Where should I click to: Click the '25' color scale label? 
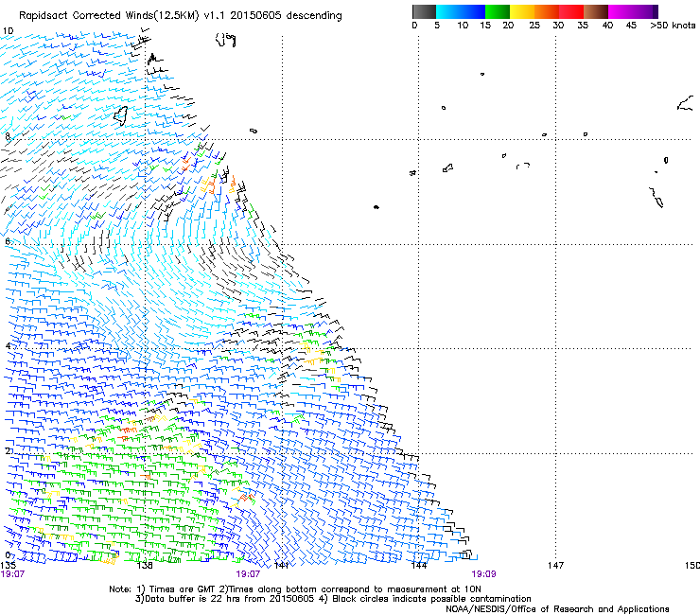[534, 26]
